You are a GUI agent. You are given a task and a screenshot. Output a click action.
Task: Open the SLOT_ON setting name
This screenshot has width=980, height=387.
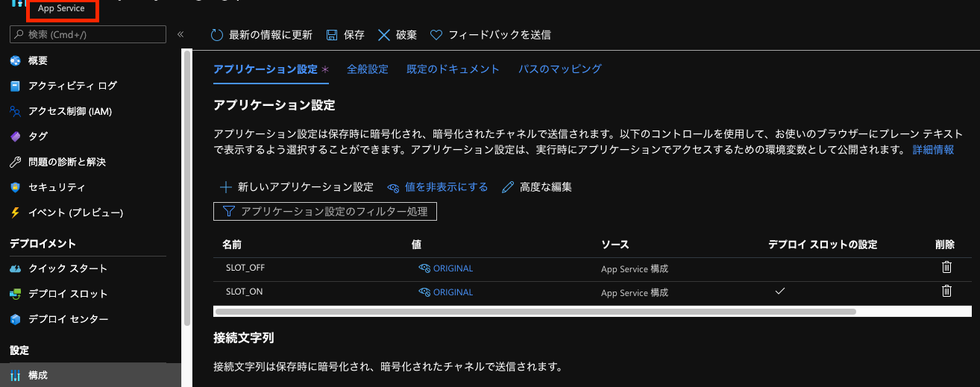[244, 292]
